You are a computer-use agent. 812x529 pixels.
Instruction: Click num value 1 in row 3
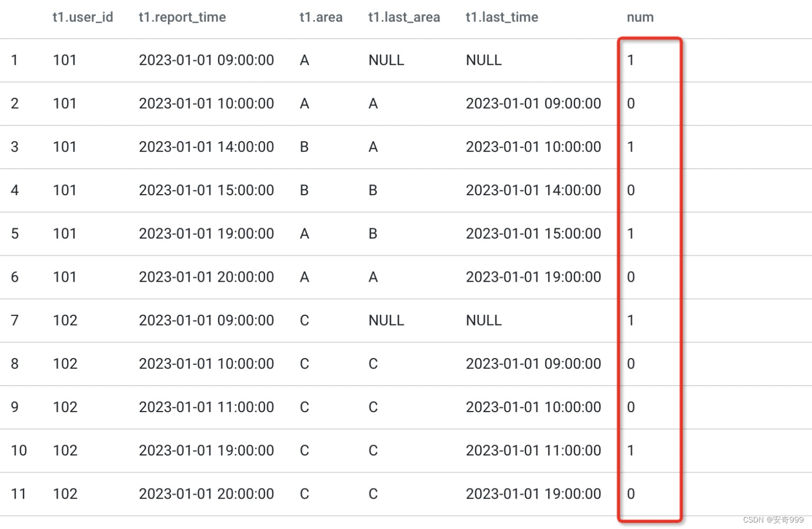click(631, 147)
